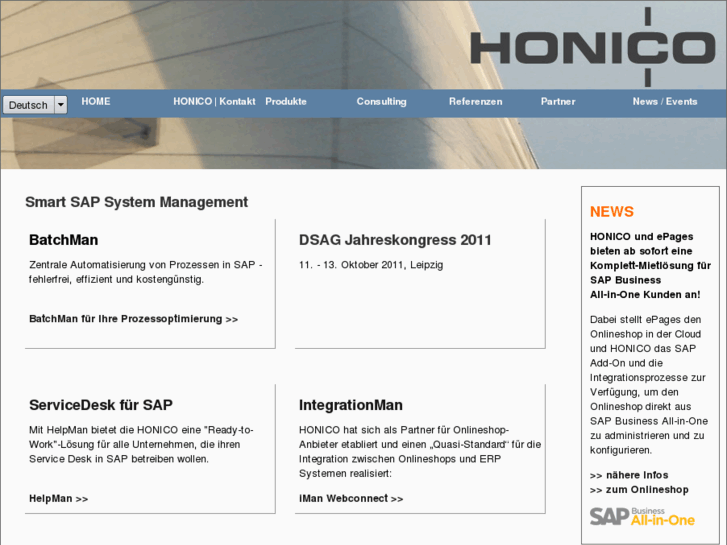Open the Deutsch language dropdown

[x=35, y=105]
